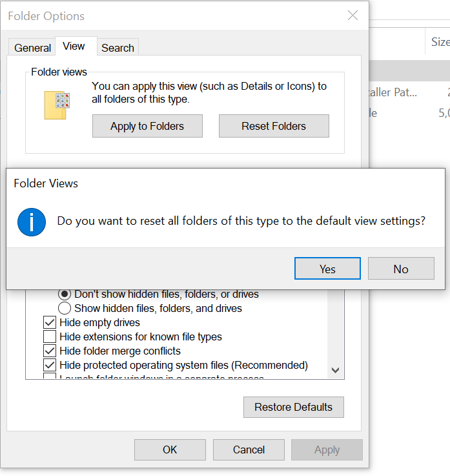Select Don't show hidden files radio option

65,294
